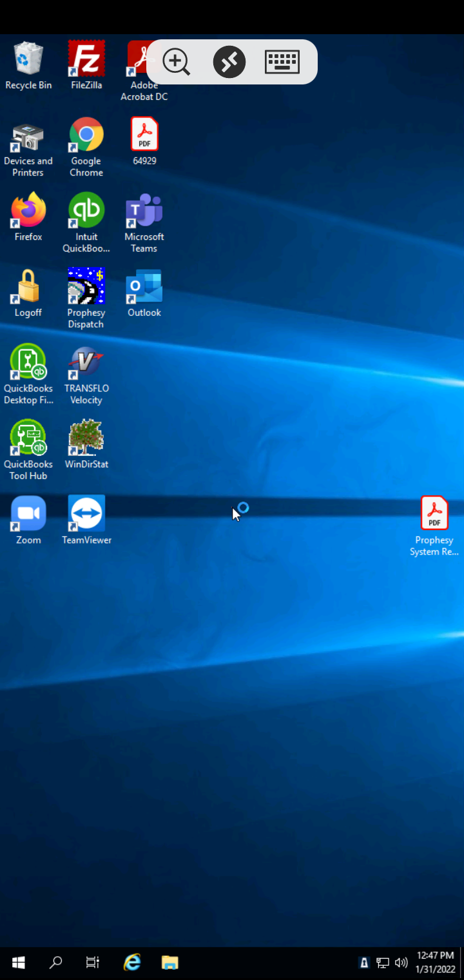The height and width of the screenshot is (980, 464).
Task: Select the Prophesy System Re... PDF file
Action: [x=434, y=526]
